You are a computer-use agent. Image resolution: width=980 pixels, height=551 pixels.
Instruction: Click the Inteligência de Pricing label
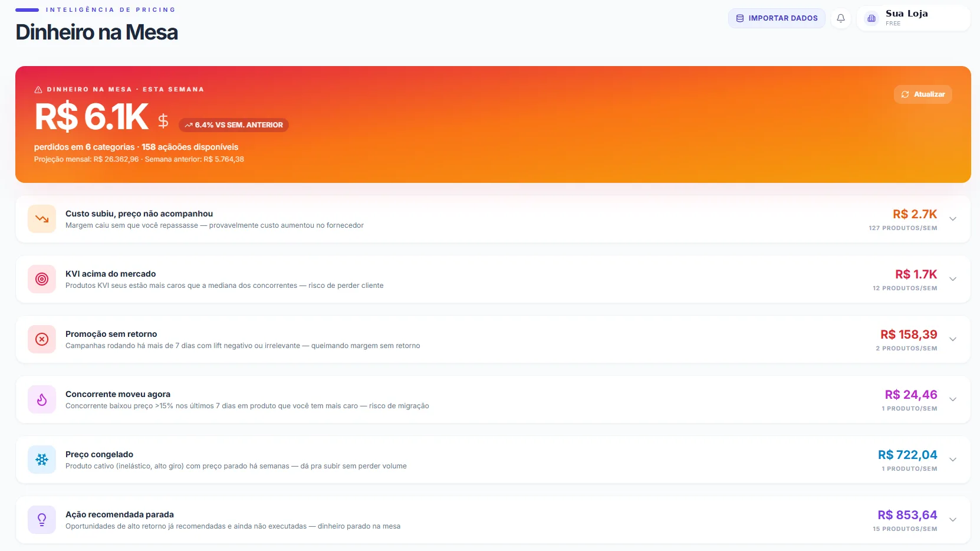111,9
